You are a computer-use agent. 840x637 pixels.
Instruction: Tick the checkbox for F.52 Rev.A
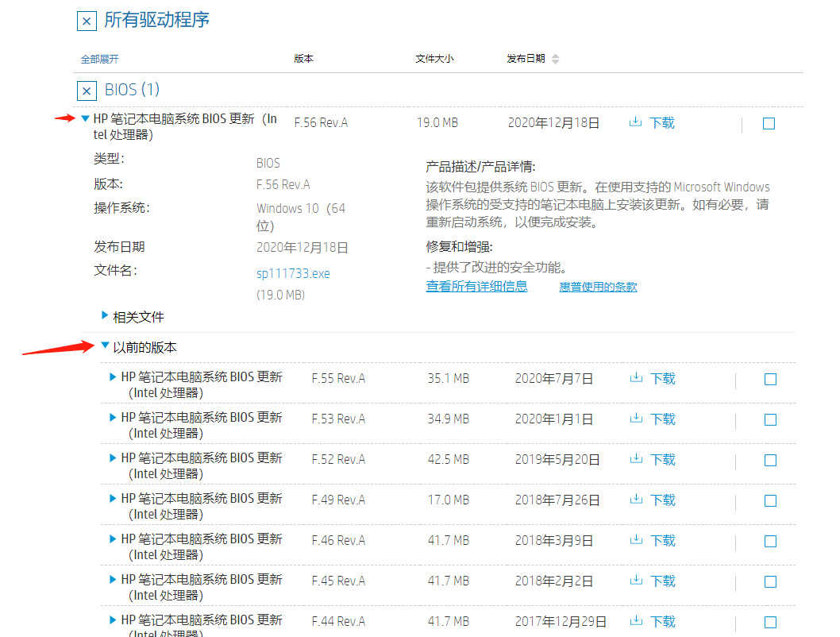tap(770, 460)
